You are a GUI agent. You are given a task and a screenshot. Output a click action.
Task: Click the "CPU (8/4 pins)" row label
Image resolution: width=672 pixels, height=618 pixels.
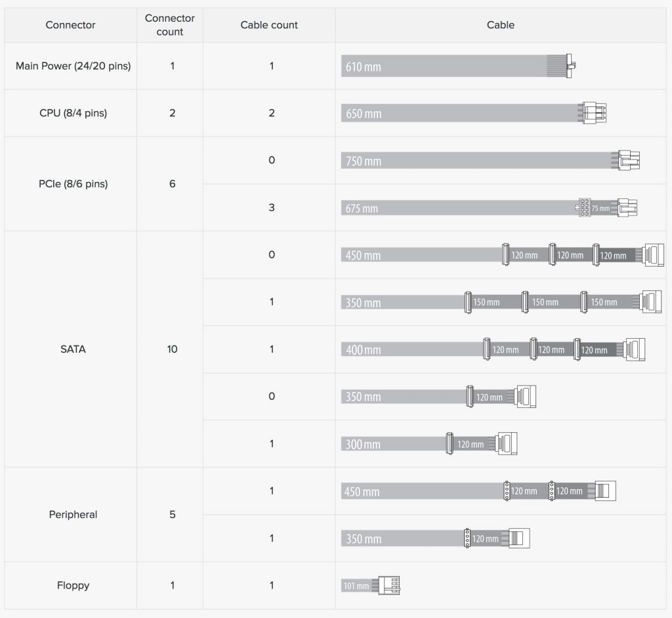[x=73, y=113]
